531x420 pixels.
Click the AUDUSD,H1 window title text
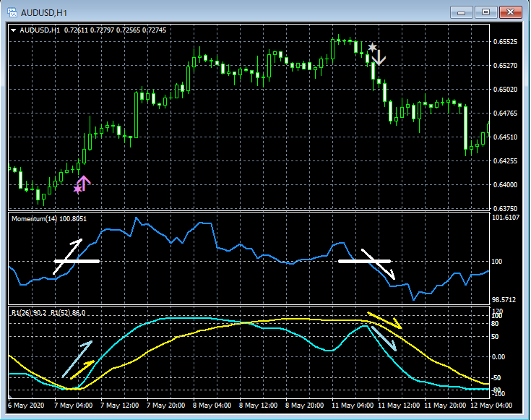[x=44, y=13]
